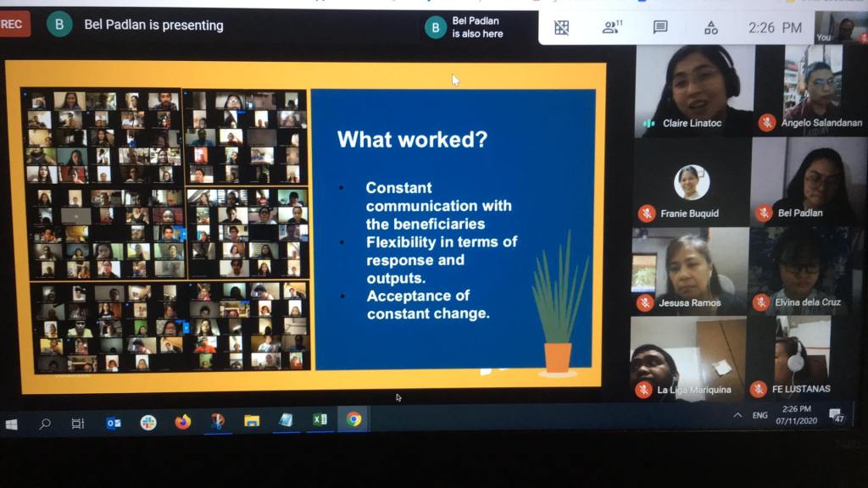The height and width of the screenshot is (488, 868).
Task: Expand the system tray hidden icons chevron
Action: point(737,415)
